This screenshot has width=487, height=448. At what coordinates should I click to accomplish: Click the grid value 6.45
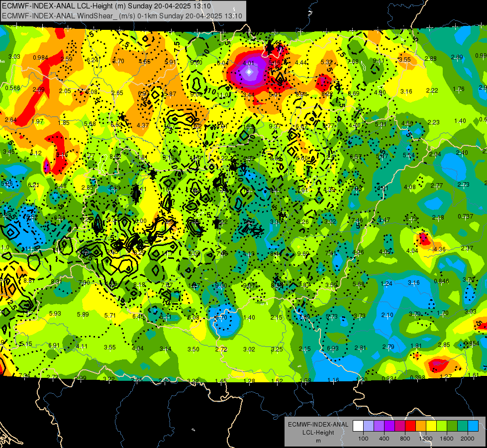click(x=138, y=317)
